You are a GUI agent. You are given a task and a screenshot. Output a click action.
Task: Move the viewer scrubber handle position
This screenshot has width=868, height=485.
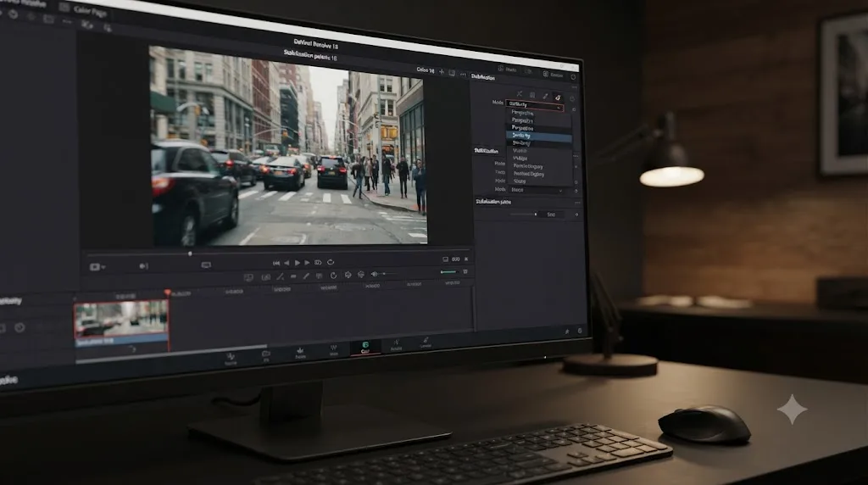(x=190, y=254)
